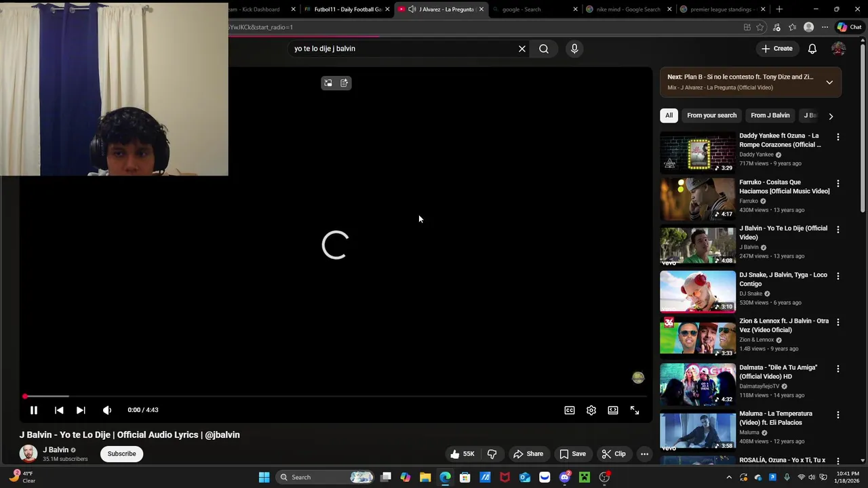Open YouTube notifications bell
Viewport: 868px width, 488px height.
pyautogui.click(x=812, y=49)
